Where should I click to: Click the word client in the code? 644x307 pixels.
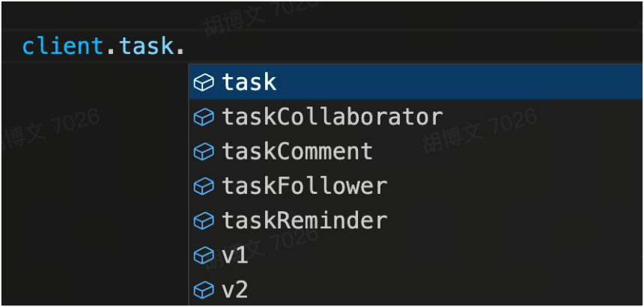[x=61, y=46]
